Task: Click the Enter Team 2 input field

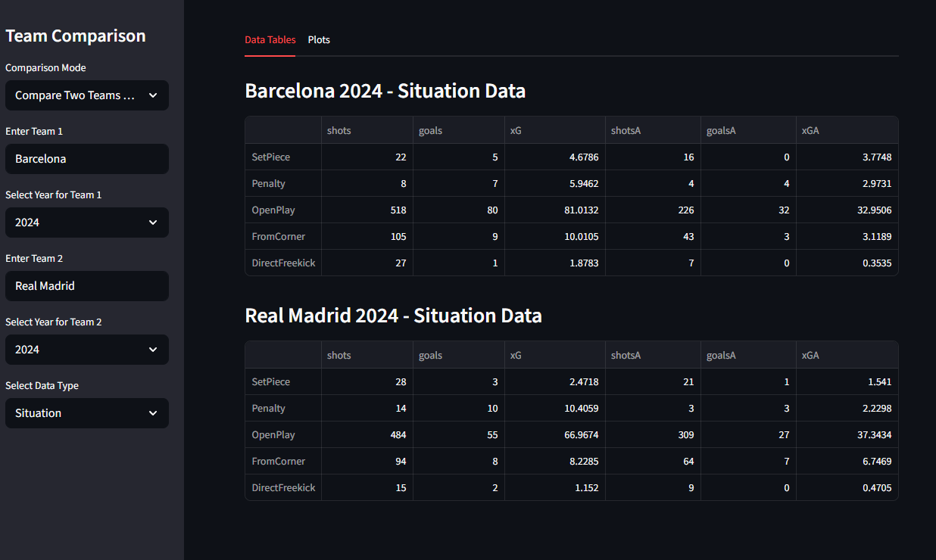Action: (86, 286)
